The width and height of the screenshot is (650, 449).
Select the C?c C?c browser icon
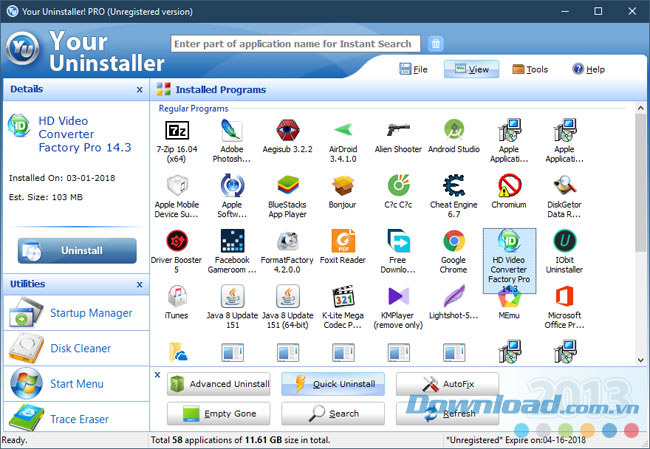[x=398, y=186]
